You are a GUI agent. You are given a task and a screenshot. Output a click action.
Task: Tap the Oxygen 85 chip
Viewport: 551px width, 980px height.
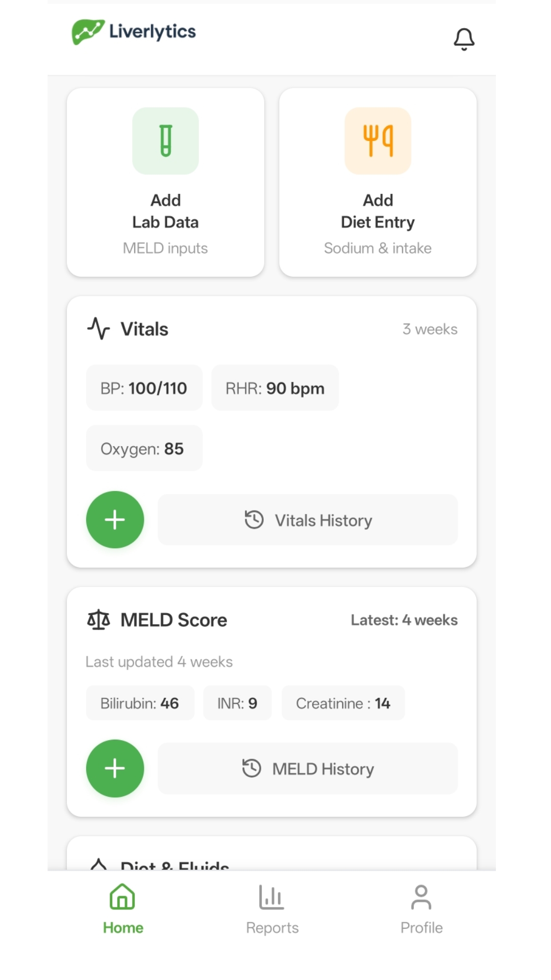144,449
